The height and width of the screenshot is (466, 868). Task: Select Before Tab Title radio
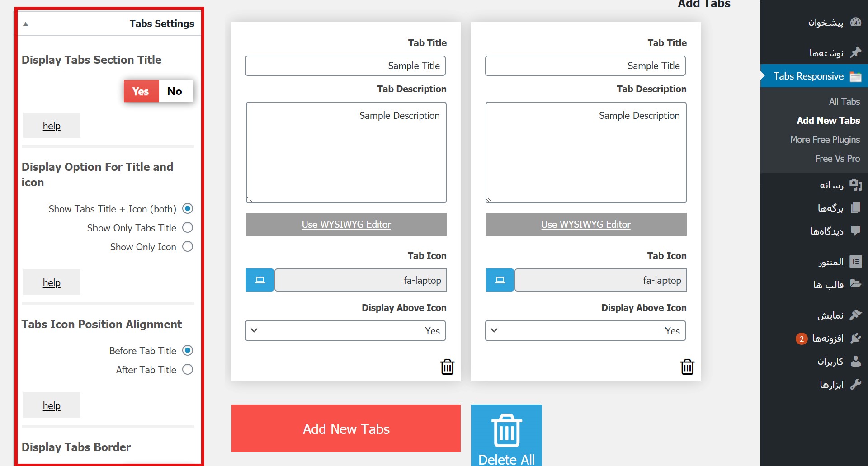tap(188, 351)
